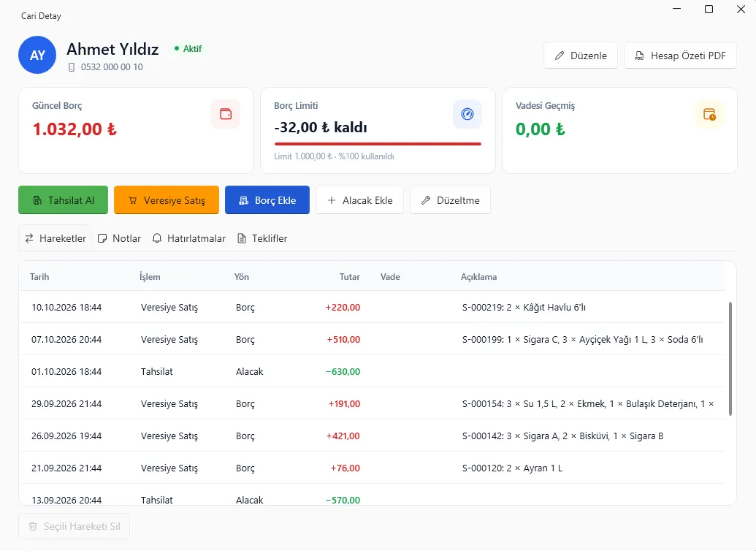Open the Notlar tab
756x551 pixels.
(x=119, y=238)
